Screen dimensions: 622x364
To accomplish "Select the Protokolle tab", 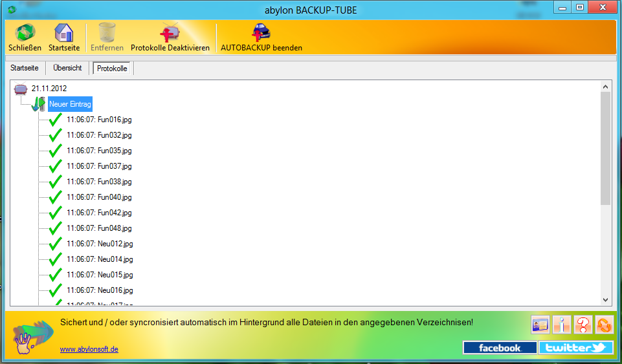I will click(x=112, y=68).
